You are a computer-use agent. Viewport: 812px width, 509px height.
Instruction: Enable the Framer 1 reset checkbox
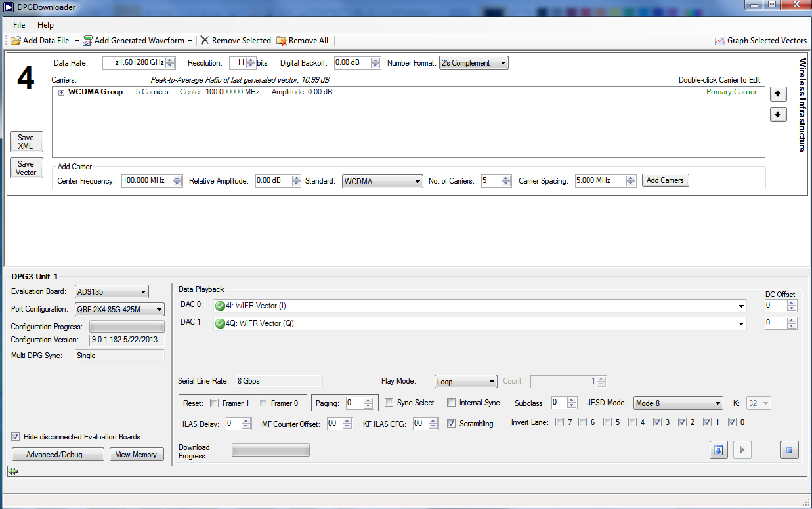click(x=215, y=403)
